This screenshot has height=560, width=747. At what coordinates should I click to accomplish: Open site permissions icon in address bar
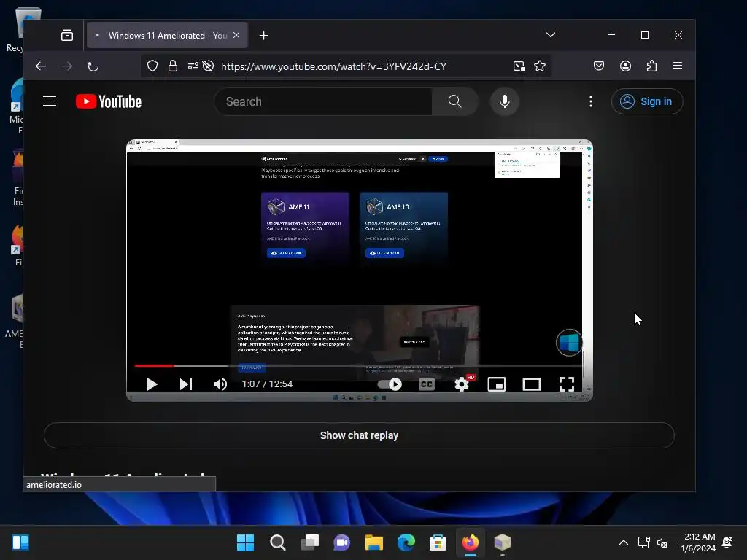pyautogui.click(x=193, y=66)
